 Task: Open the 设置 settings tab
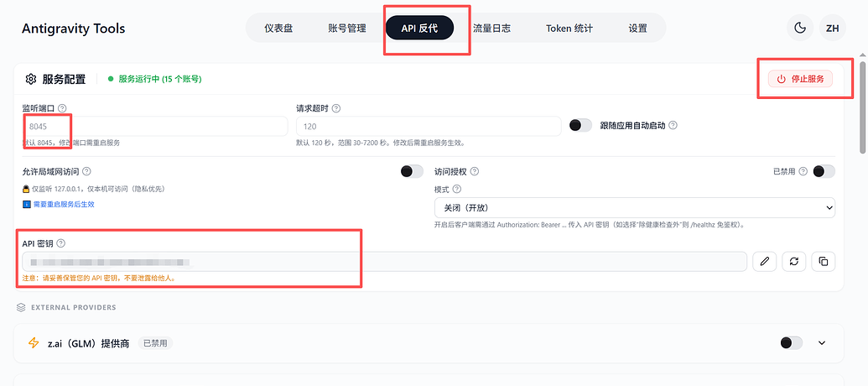tap(637, 29)
